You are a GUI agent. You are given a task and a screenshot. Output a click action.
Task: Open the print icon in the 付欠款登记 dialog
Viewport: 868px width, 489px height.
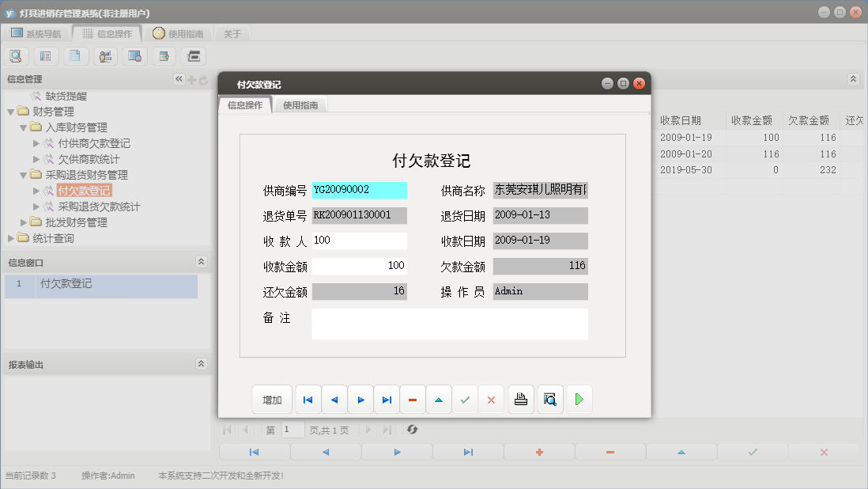click(520, 399)
